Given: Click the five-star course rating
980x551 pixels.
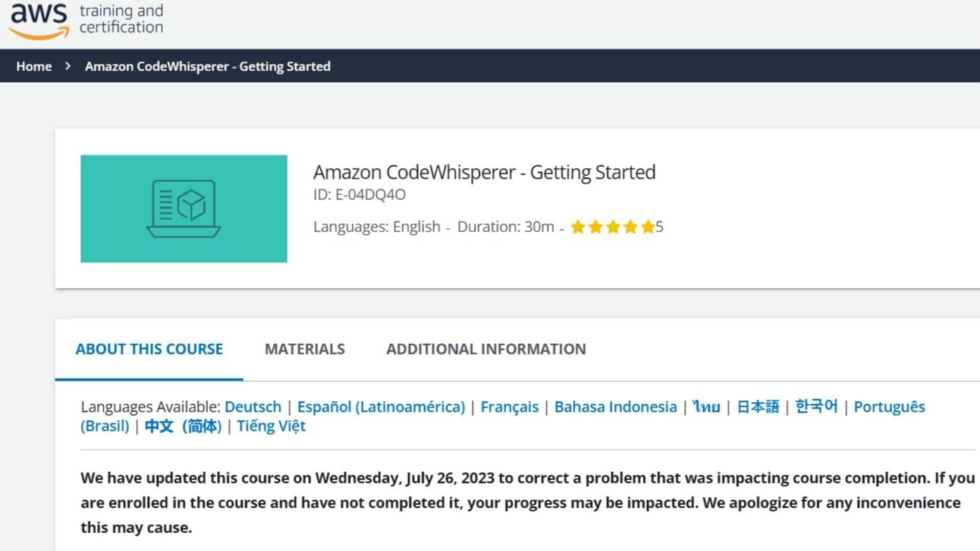Looking at the screenshot, I should (611, 227).
